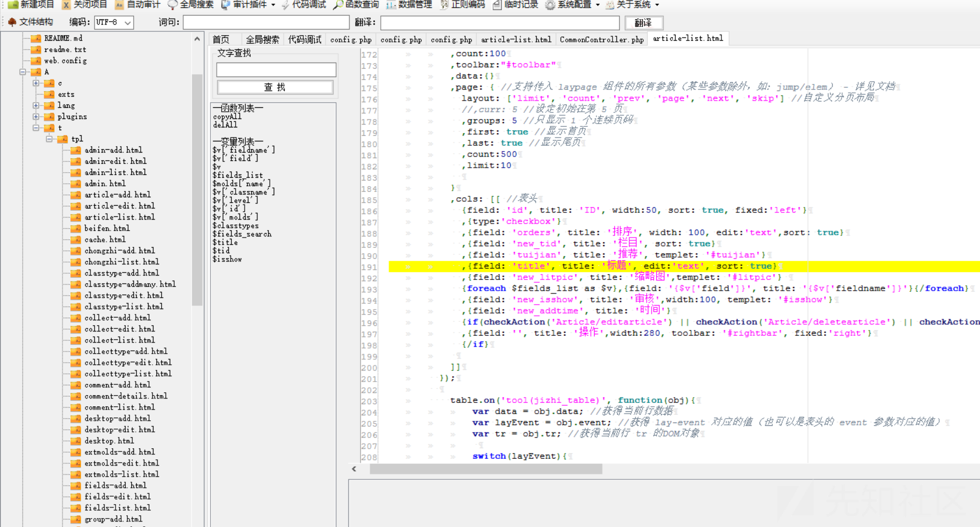Open chongzhi-list.html in the file tree
The width and height of the screenshot is (980, 527).
[122, 262]
